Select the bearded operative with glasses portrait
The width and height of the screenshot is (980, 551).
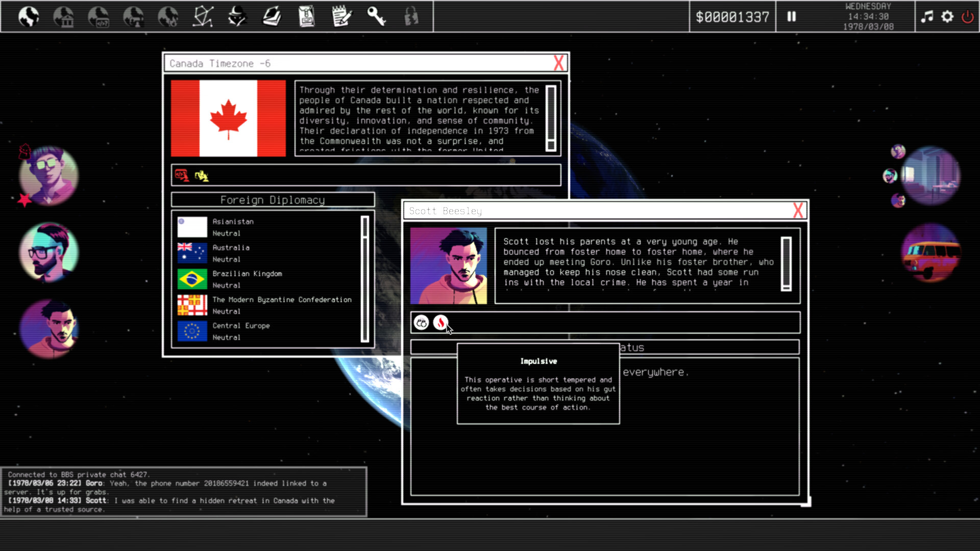[48, 253]
